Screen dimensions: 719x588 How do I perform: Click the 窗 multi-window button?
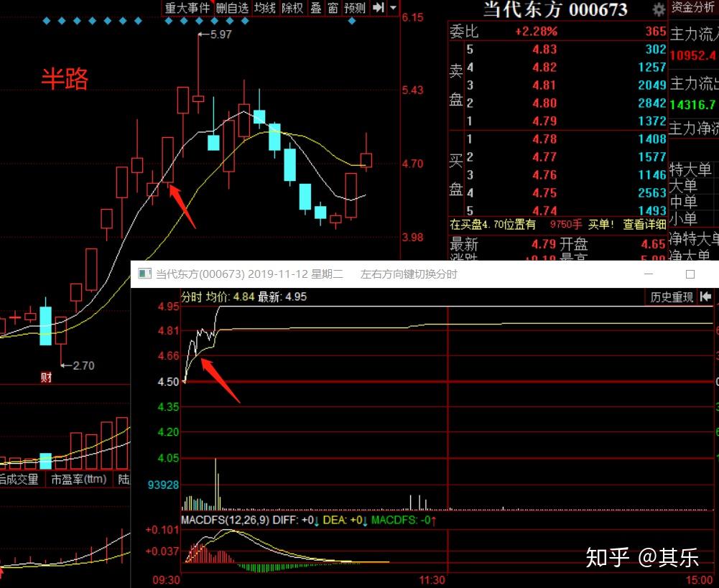click(333, 8)
